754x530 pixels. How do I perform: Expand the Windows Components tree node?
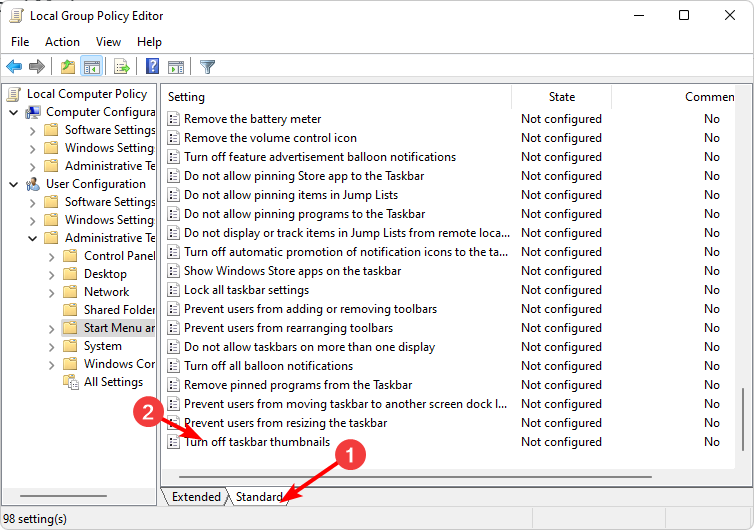click(x=51, y=365)
